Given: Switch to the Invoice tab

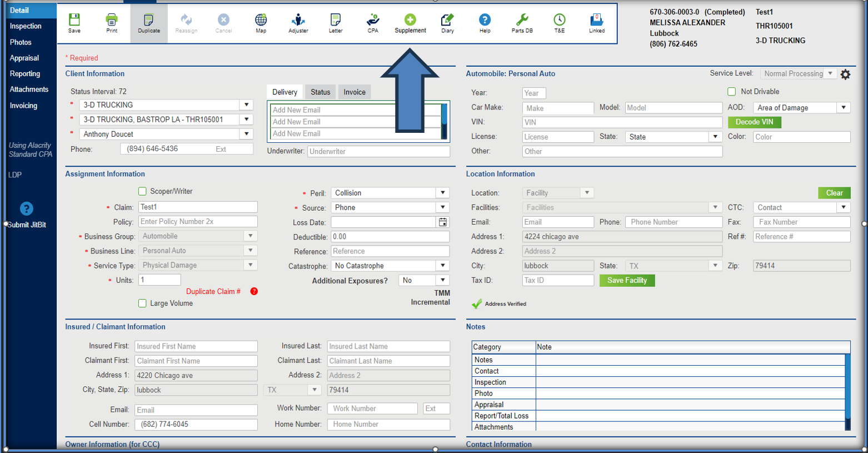Looking at the screenshot, I should [355, 92].
